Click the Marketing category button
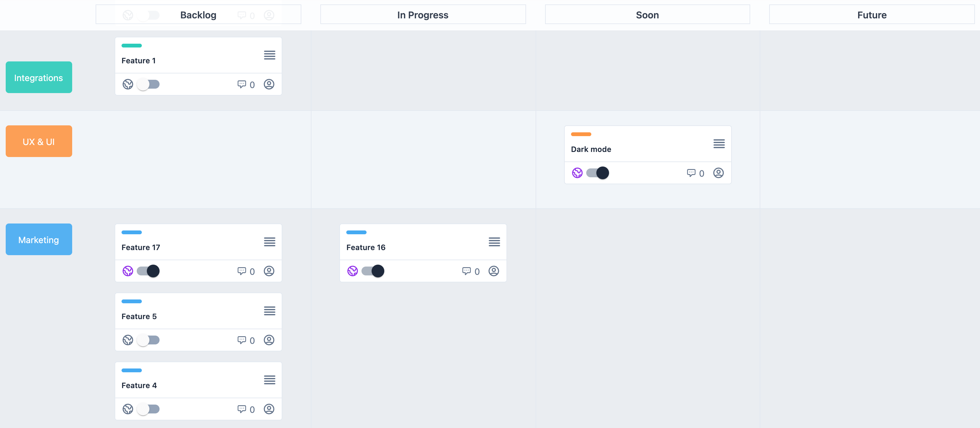 coord(39,240)
